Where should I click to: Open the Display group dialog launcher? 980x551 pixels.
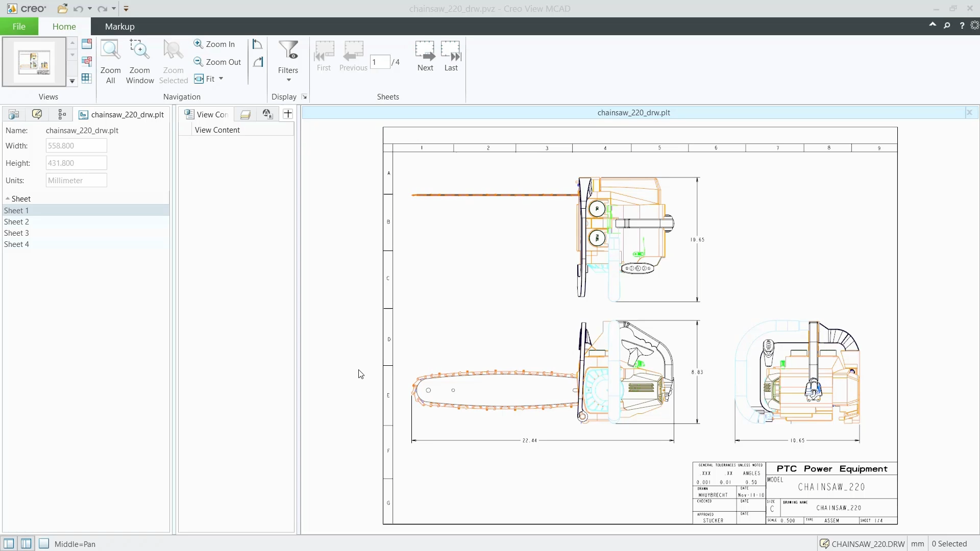pos(304,97)
